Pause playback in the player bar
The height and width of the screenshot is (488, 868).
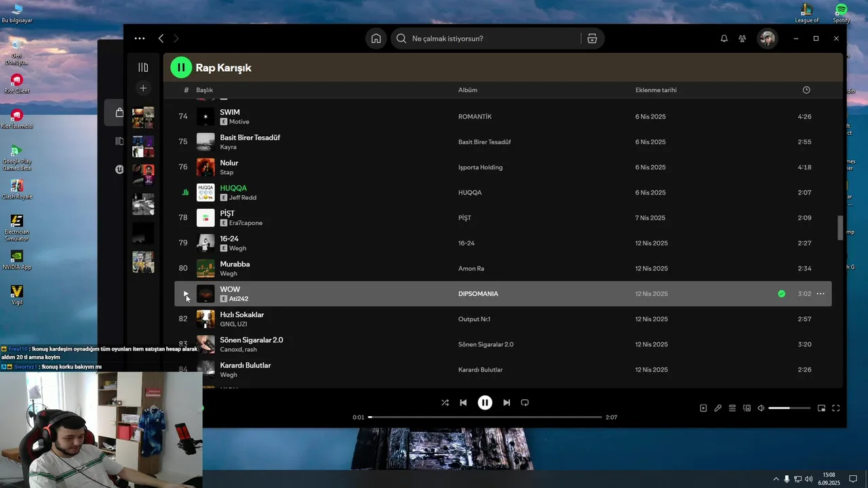(485, 403)
